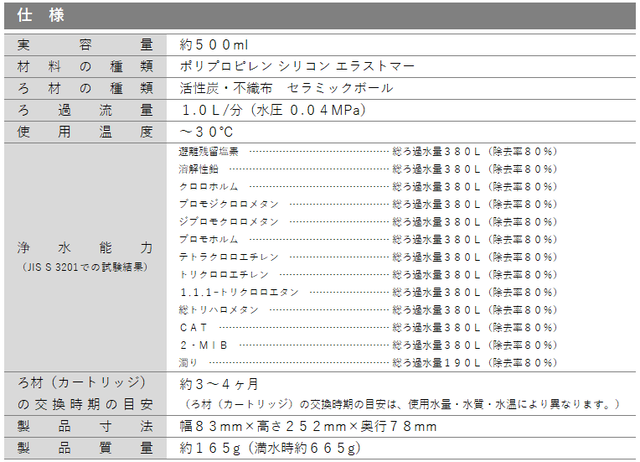Select the ろ材の種類 row label
This screenshot has height=462, width=640.
pyautogui.click(x=85, y=88)
